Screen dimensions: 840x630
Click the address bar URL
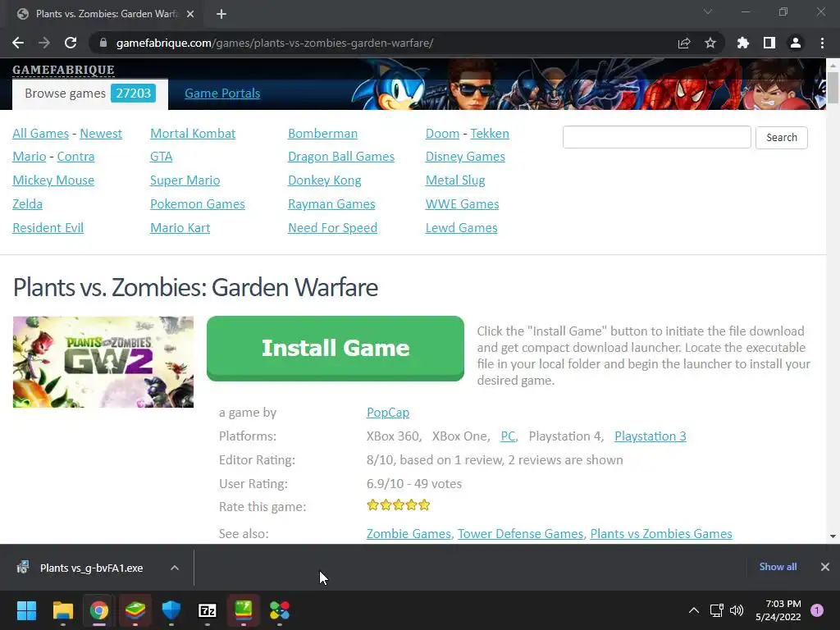[275, 43]
